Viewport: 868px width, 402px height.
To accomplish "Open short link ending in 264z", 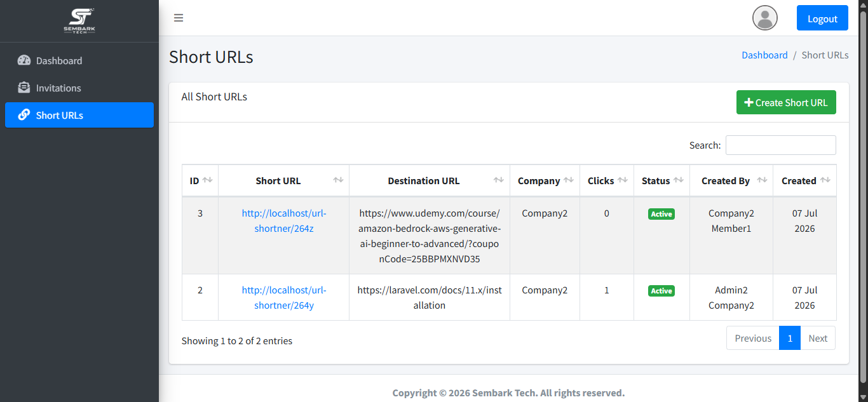I will pyautogui.click(x=284, y=221).
